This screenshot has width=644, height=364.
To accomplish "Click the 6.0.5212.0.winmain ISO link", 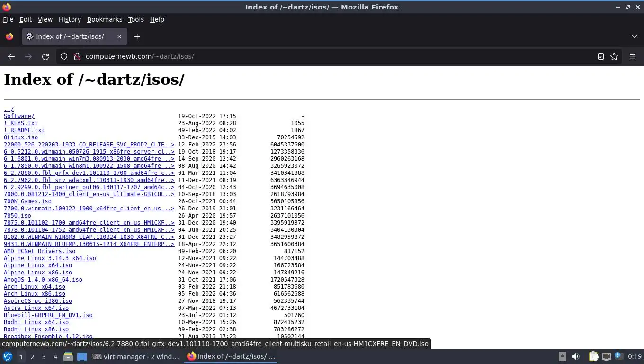I will tap(89, 152).
